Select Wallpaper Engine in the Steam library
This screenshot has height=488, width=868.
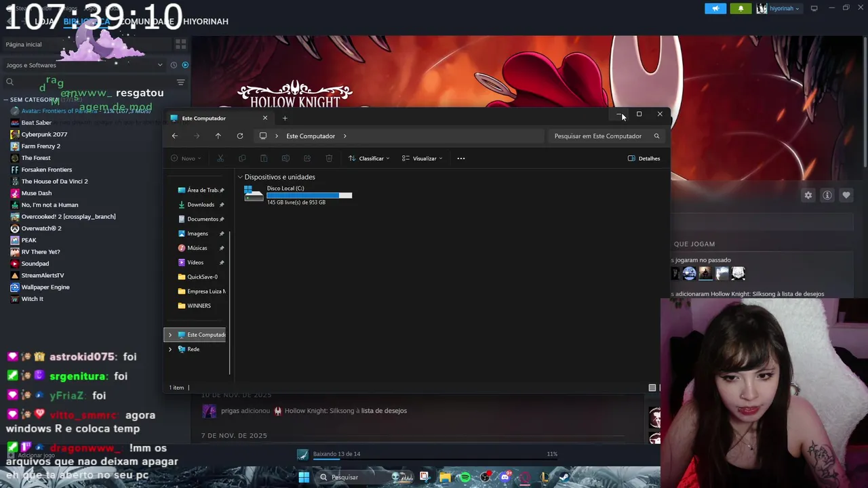[x=45, y=287]
